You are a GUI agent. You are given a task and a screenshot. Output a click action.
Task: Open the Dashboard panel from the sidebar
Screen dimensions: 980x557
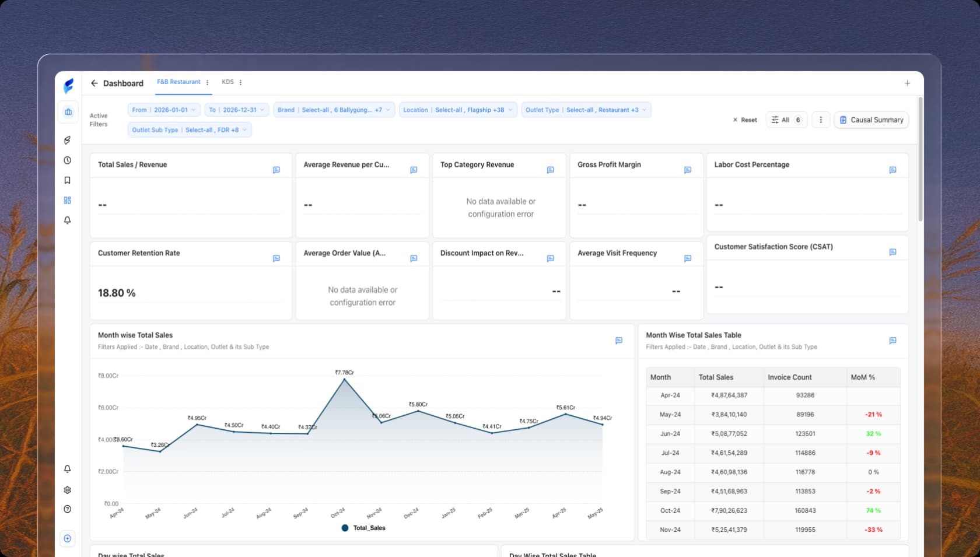pyautogui.click(x=68, y=112)
